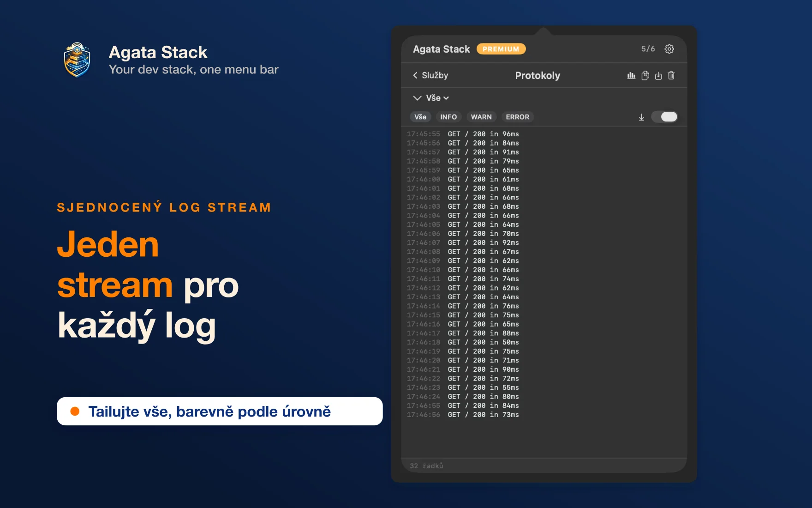Filter logs by INFO level
This screenshot has height=508, width=812.
(x=448, y=117)
